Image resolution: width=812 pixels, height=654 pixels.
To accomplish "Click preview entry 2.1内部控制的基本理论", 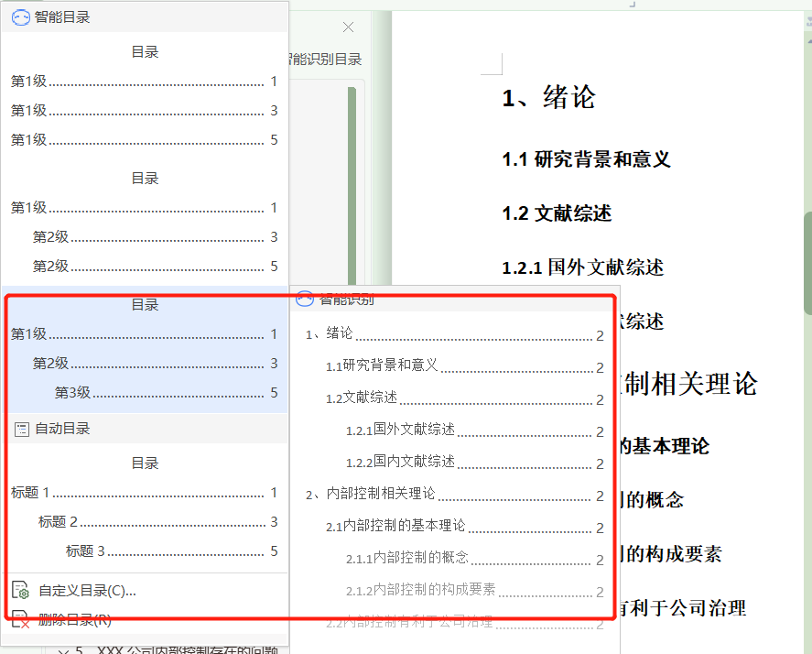I will 464,527.
